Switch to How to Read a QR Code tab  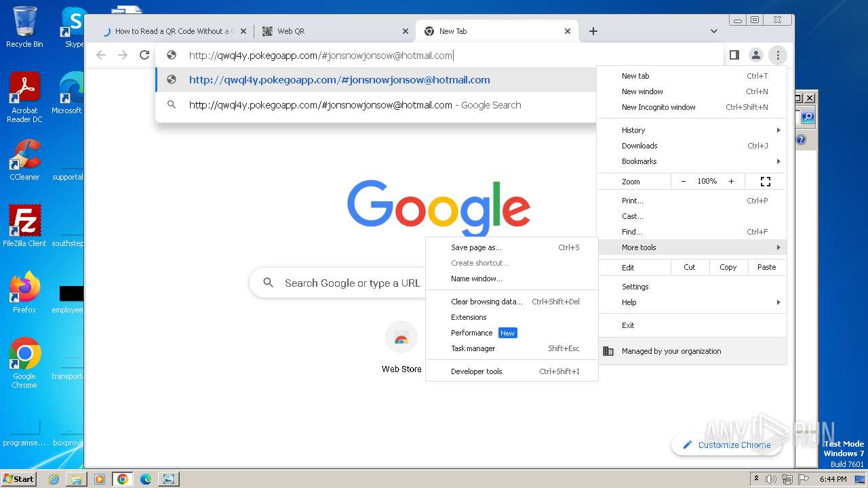[x=175, y=31]
